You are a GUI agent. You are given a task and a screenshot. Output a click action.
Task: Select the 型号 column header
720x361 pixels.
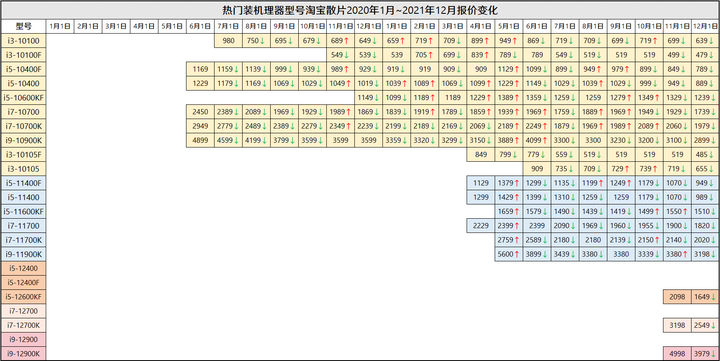click(23, 26)
